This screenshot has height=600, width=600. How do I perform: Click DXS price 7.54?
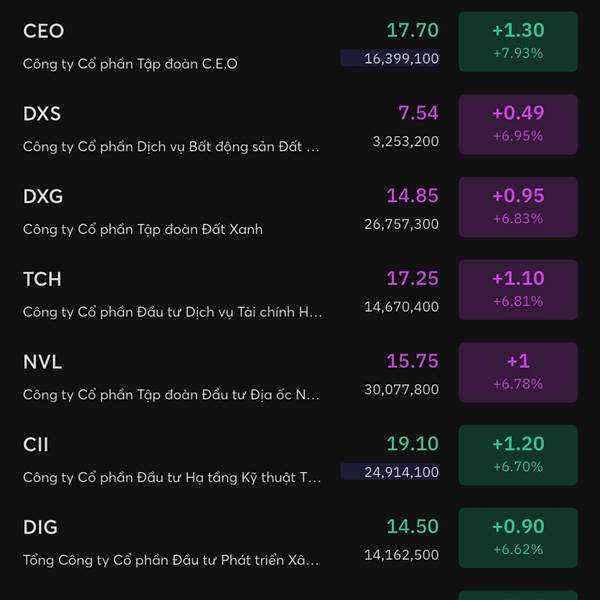click(418, 113)
